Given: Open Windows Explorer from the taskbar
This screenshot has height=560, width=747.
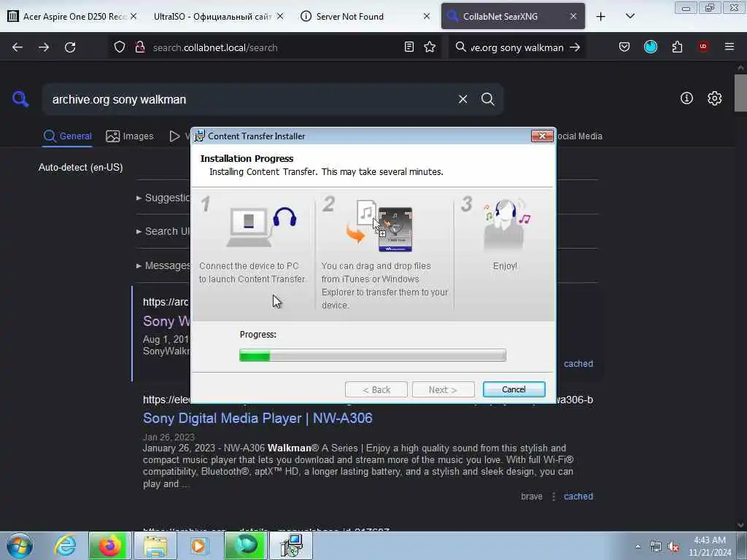Looking at the screenshot, I should coord(155,545).
